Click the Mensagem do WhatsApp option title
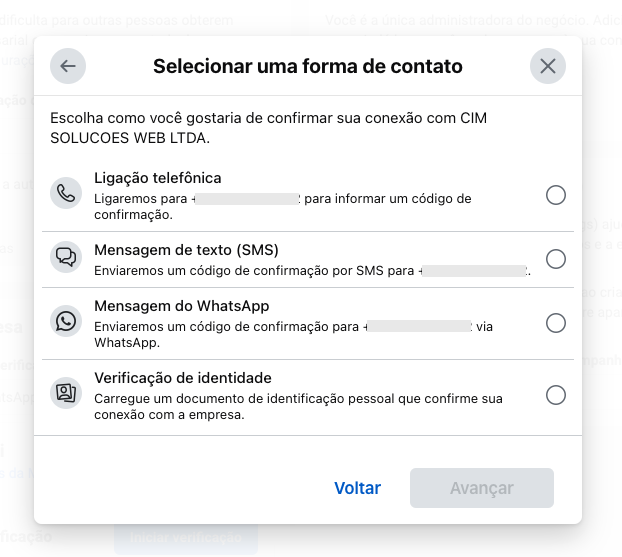Image resolution: width=622 pixels, height=557 pixels. (181, 306)
